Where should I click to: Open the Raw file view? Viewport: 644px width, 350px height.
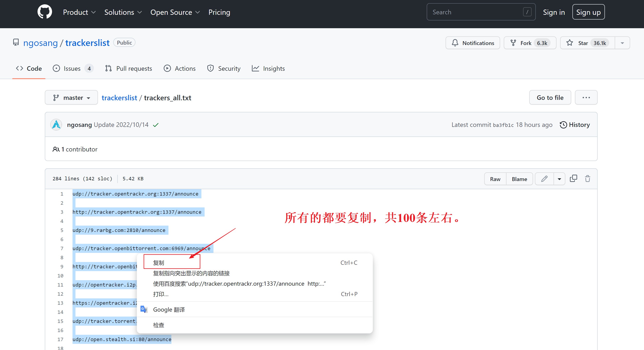tap(495, 179)
